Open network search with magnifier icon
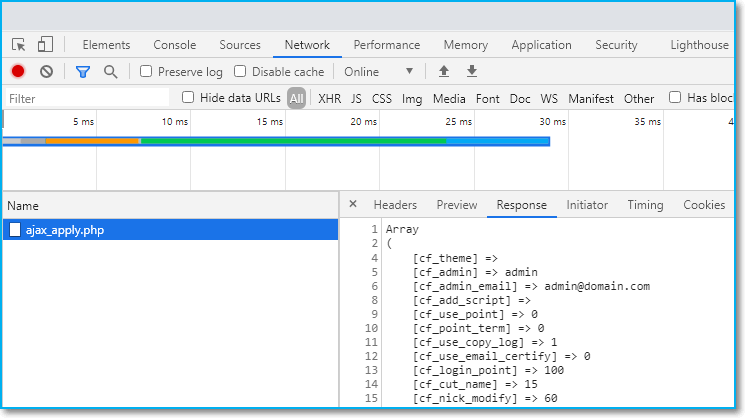This screenshot has height=418, width=745. click(x=110, y=72)
